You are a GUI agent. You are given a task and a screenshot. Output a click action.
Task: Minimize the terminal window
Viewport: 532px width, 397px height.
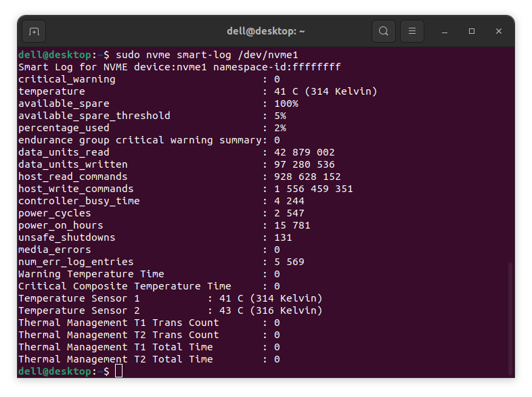[x=445, y=31]
